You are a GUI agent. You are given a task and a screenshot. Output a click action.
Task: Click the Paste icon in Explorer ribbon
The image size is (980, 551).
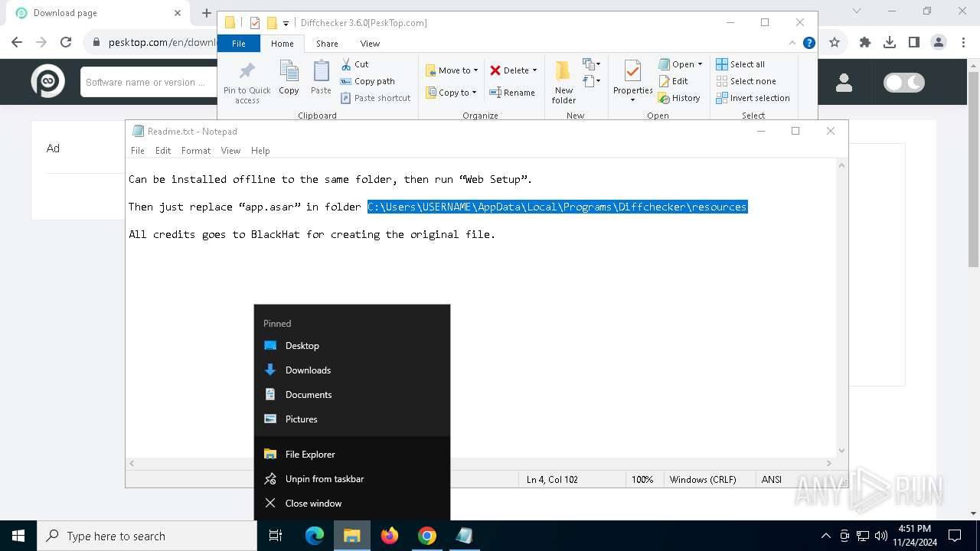click(321, 78)
